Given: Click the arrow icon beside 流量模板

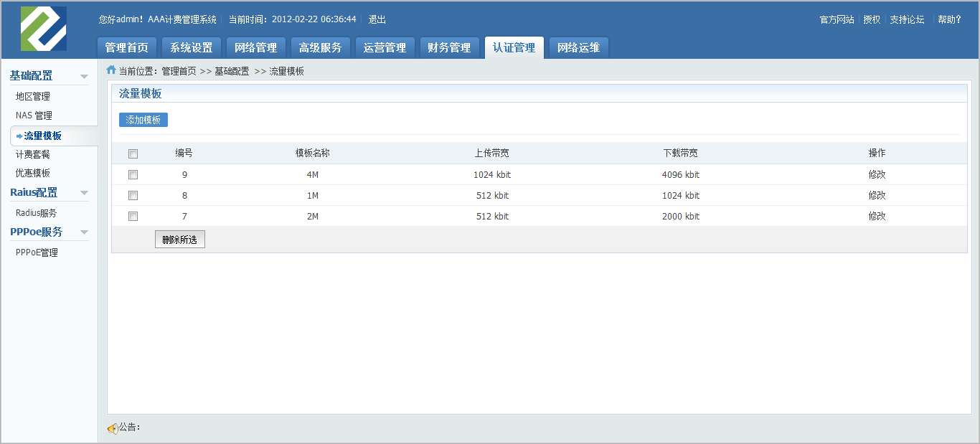Looking at the screenshot, I should point(19,136).
